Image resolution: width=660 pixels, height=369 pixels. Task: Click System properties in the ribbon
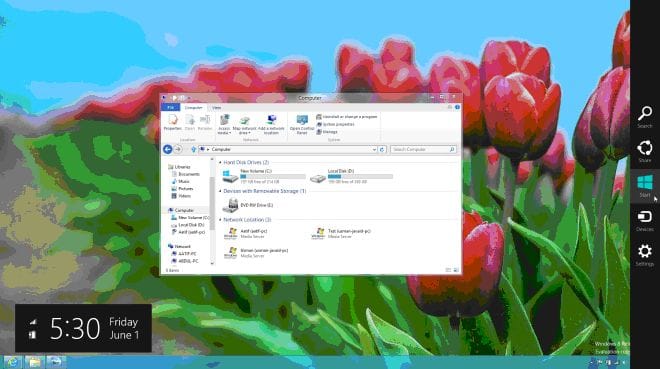click(335, 125)
